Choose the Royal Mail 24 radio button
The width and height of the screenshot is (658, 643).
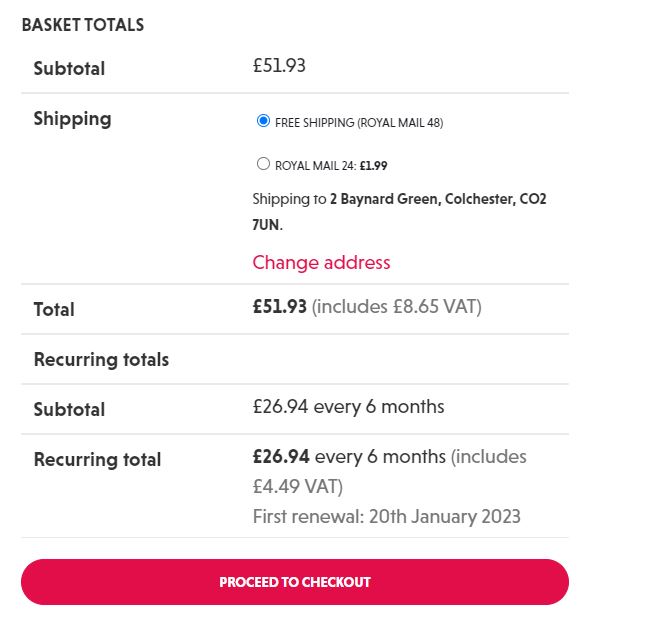264,164
